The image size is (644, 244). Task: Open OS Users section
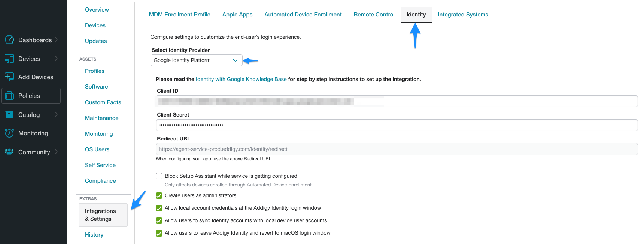(97, 149)
